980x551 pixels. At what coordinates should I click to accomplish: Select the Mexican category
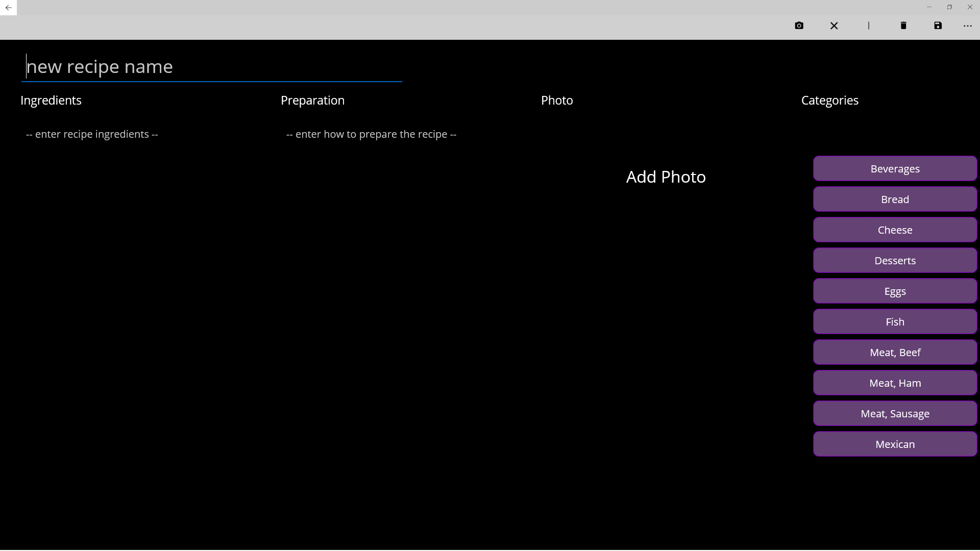895,444
